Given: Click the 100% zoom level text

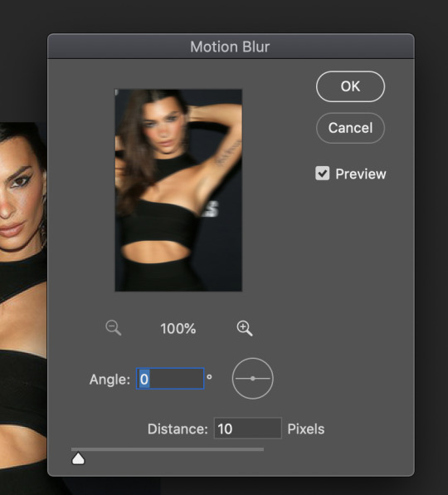Looking at the screenshot, I should [178, 329].
